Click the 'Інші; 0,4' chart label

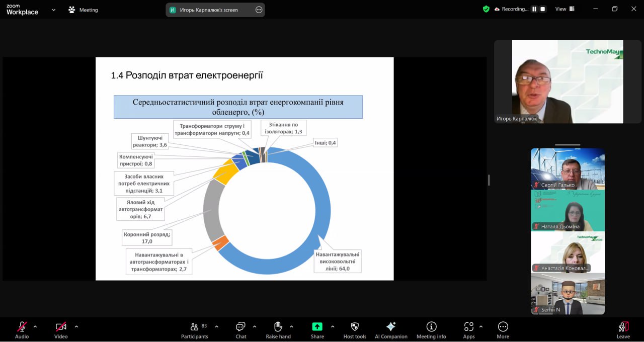[x=325, y=143]
